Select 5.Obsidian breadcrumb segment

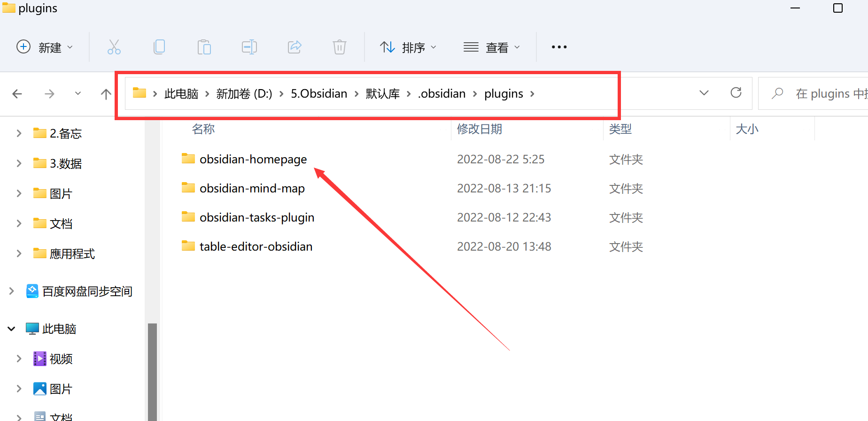319,94
